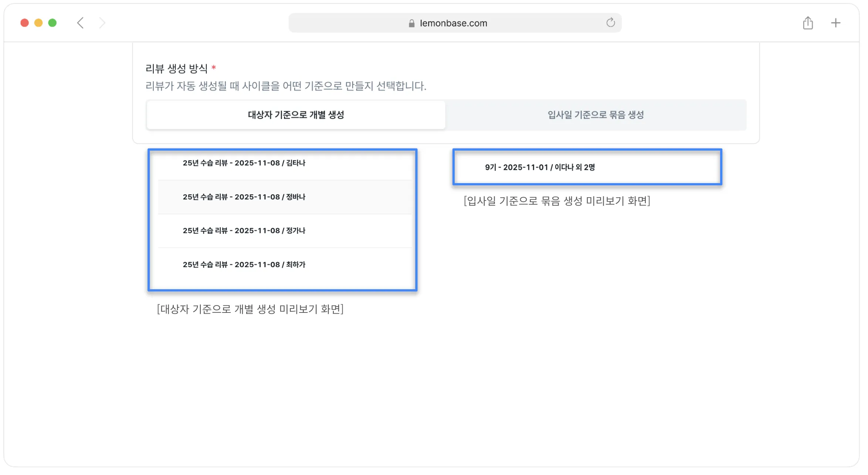Click the padlock icon in the address bar
The width and height of the screenshot is (868, 475).
411,23
